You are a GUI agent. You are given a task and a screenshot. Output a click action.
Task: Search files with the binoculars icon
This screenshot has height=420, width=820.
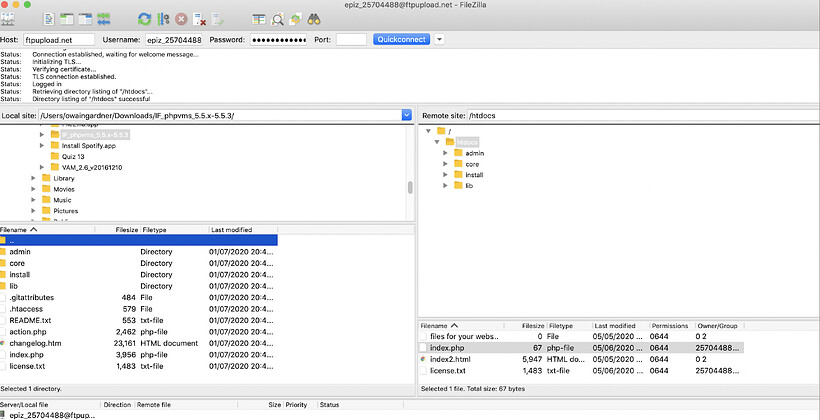(314, 20)
